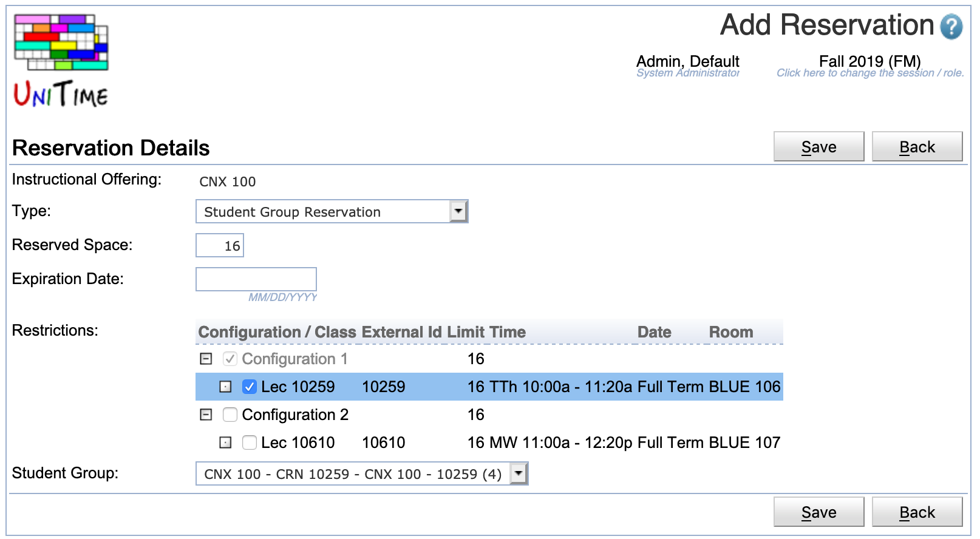
Task: Select the External Id 10610 cell
Action: click(x=383, y=442)
